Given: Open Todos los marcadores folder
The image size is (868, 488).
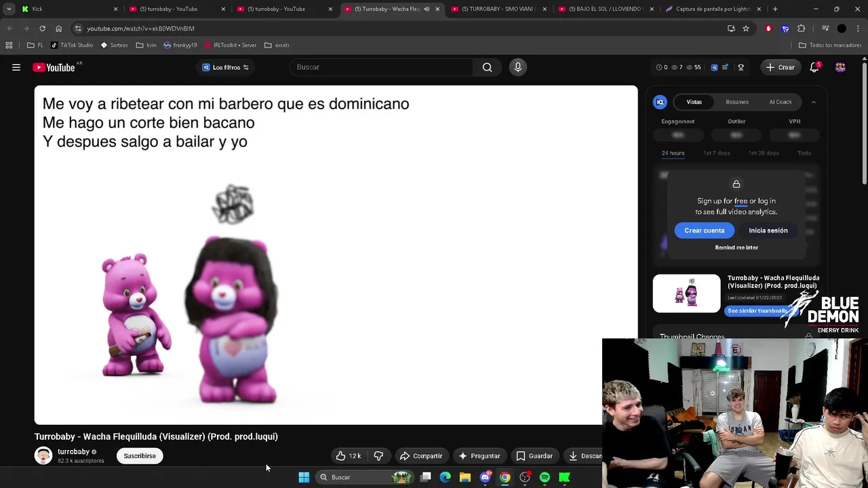Looking at the screenshot, I should (830, 45).
